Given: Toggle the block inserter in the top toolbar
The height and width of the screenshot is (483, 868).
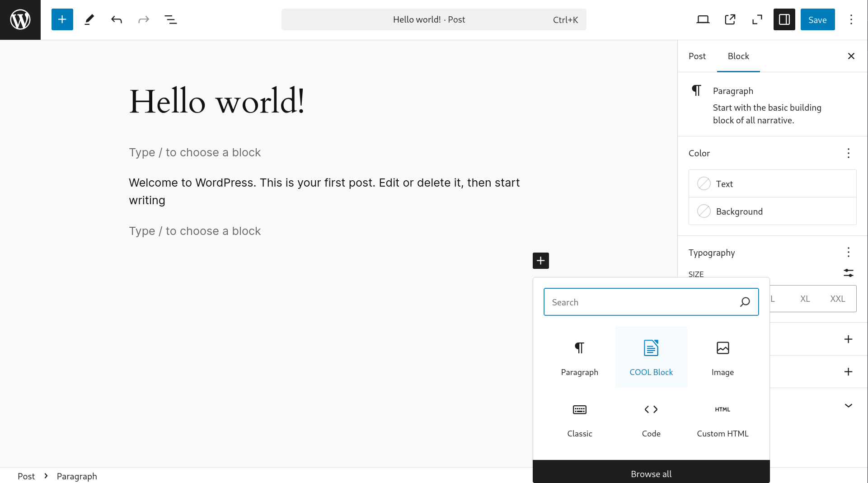Looking at the screenshot, I should 62,20.
